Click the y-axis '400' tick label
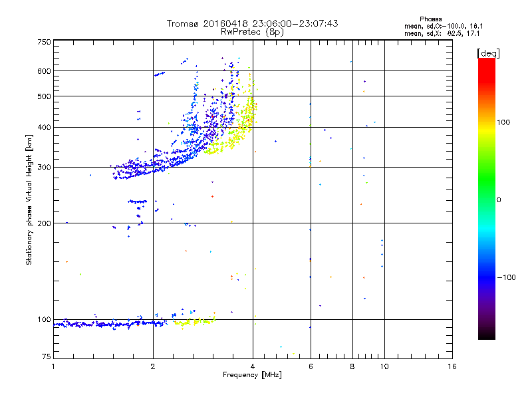The width and height of the screenshot is (532, 399). click(44, 127)
